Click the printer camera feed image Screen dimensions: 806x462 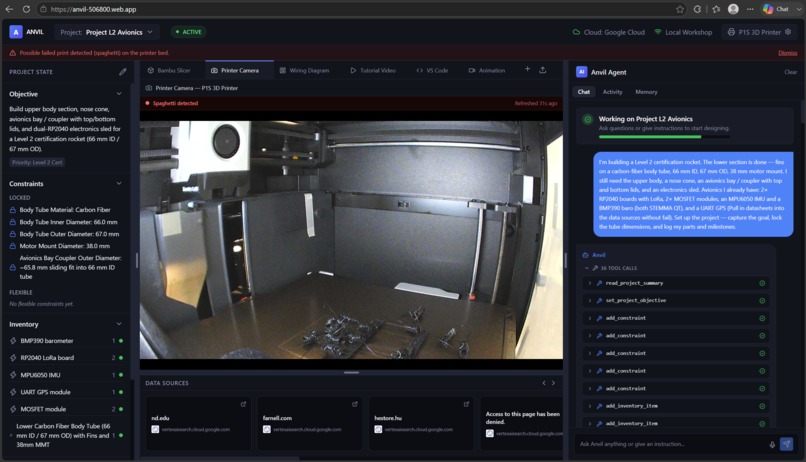tap(351, 239)
